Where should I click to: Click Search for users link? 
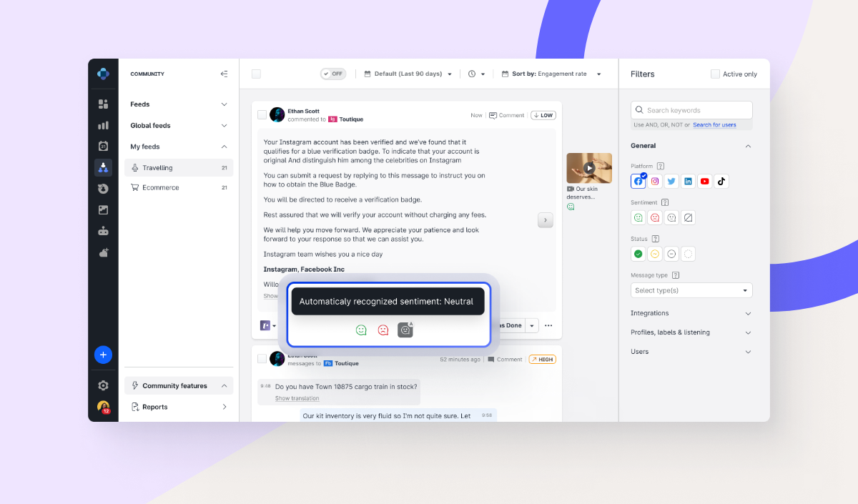tap(714, 125)
